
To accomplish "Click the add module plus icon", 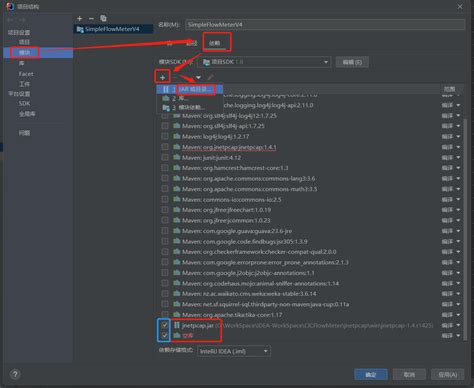I will pos(80,19).
